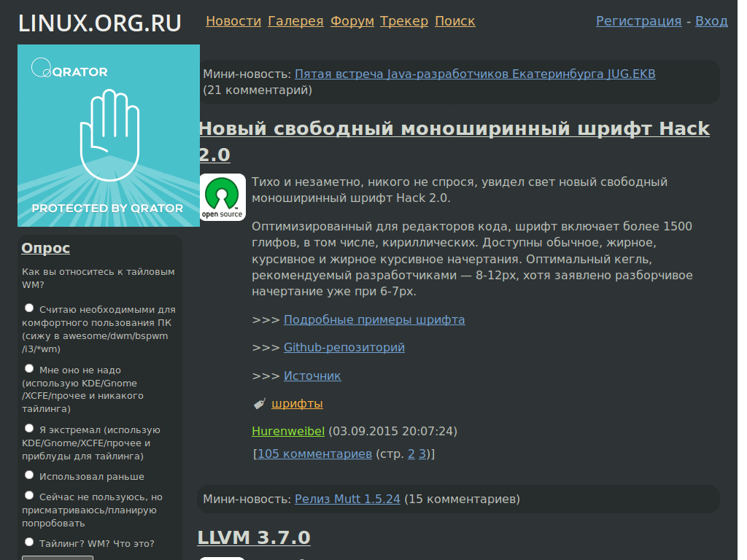Follow the Источник link
This screenshot has height=560, width=747.
coord(312,376)
